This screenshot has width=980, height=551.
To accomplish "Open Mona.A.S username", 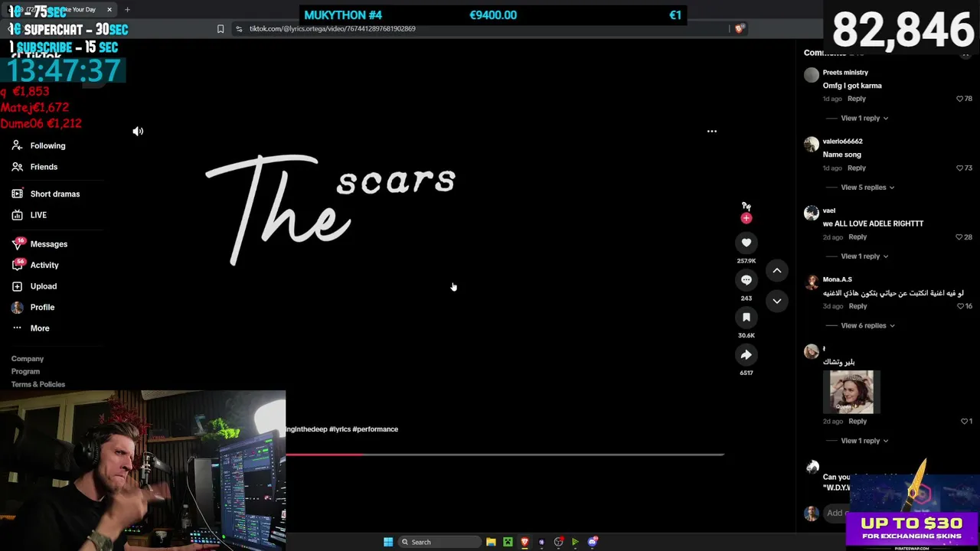I will 837,279.
